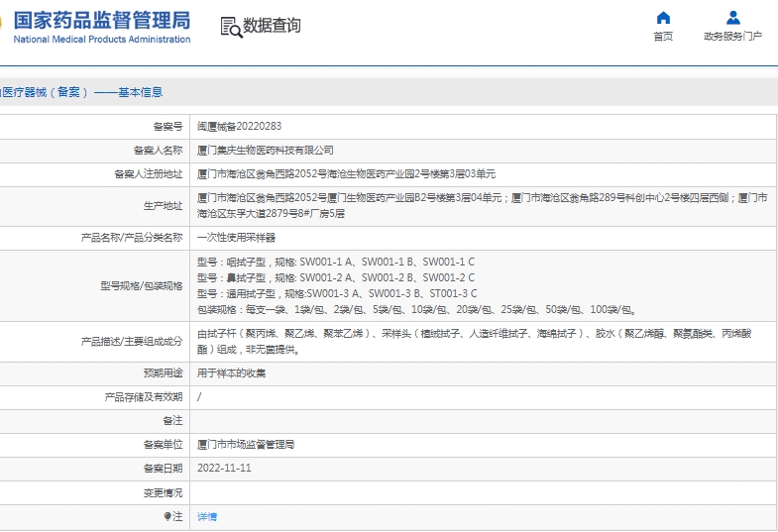Select the 通用拭子型 SW001-3 model line
The width and height of the screenshot is (778, 532).
(337, 293)
